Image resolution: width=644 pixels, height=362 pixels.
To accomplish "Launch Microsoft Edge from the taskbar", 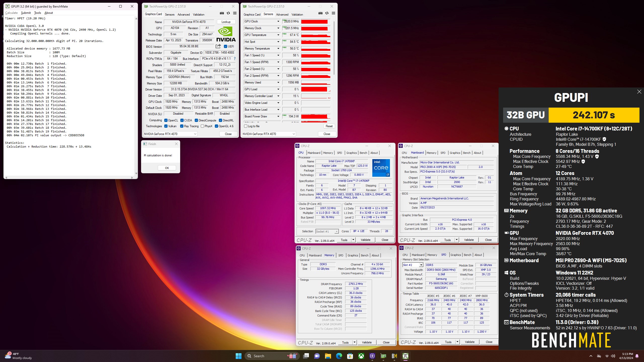I will coord(339,356).
